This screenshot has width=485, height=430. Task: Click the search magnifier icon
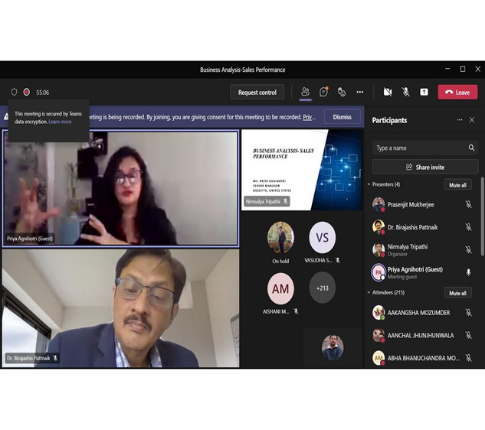point(471,148)
